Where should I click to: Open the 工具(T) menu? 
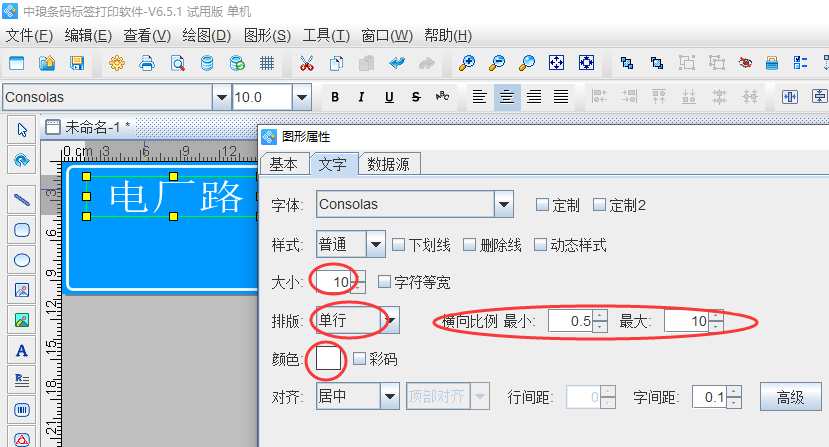click(326, 35)
